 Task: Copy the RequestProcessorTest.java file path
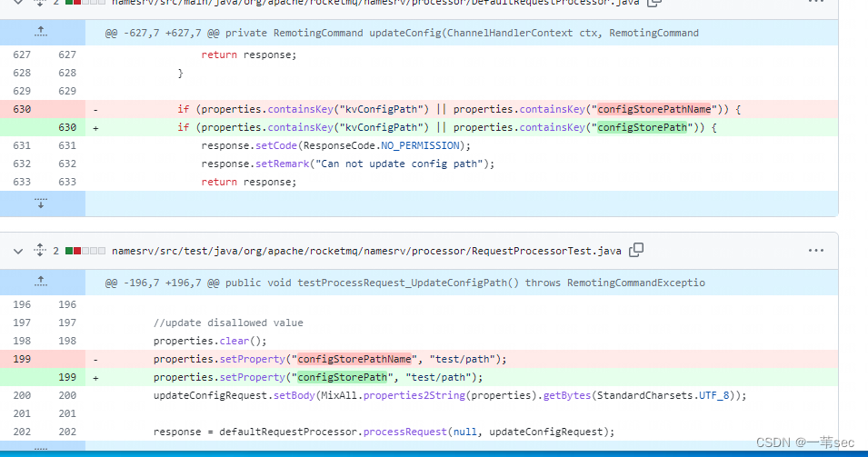[636, 250]
